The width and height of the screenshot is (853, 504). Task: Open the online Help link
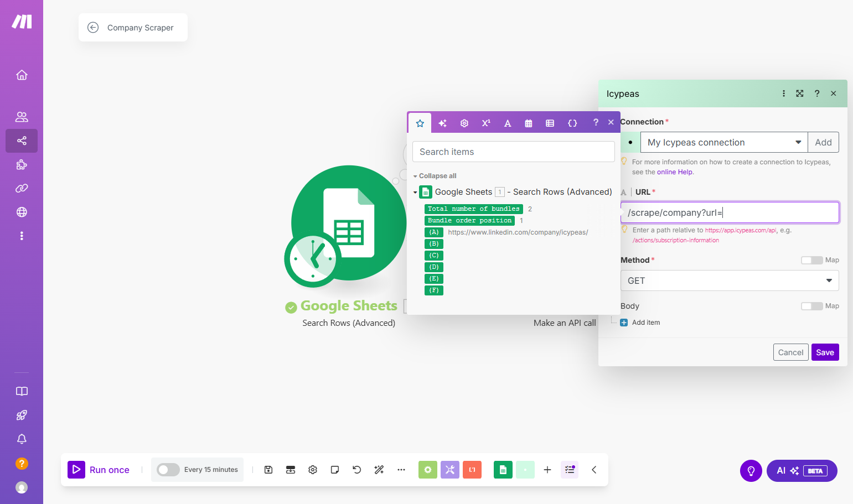tap(675, 172)
